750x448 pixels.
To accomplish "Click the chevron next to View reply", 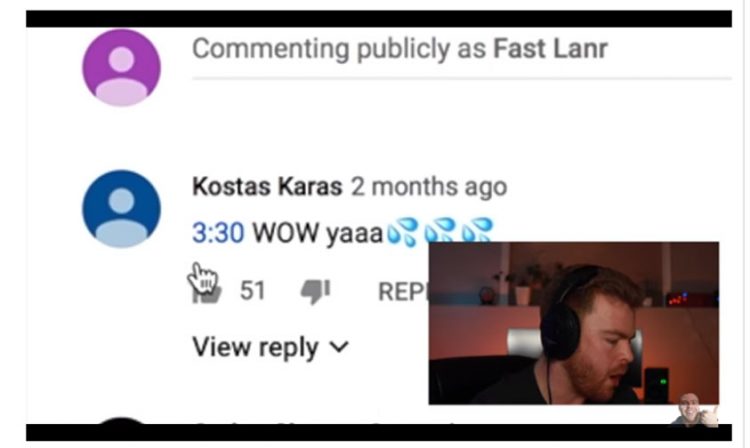I will coord(339,347).
